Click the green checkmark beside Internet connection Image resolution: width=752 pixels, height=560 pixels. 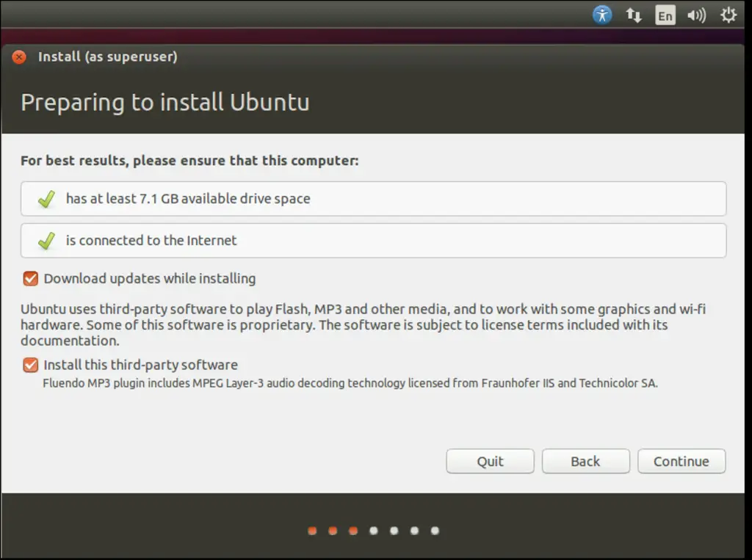click(x=47, y=241)
